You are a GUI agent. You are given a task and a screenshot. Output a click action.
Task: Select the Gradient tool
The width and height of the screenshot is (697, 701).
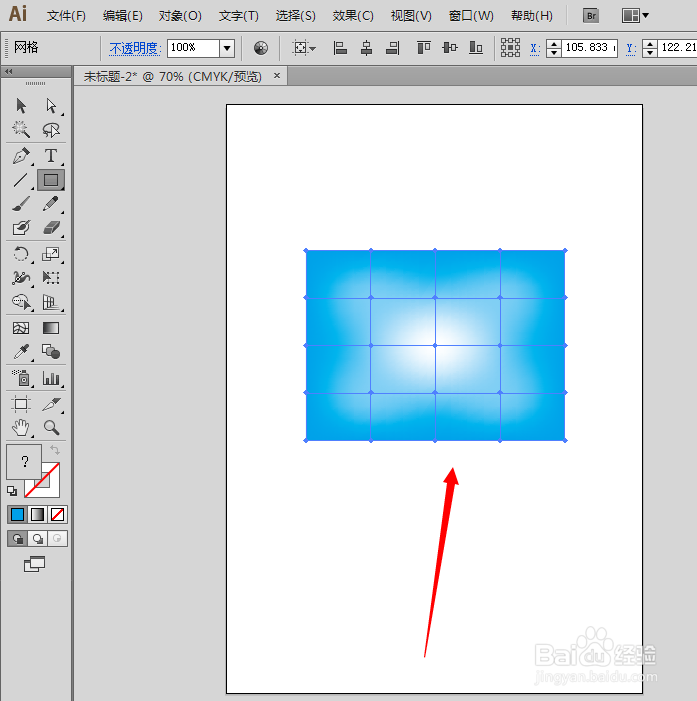click(x=51, y=329)
